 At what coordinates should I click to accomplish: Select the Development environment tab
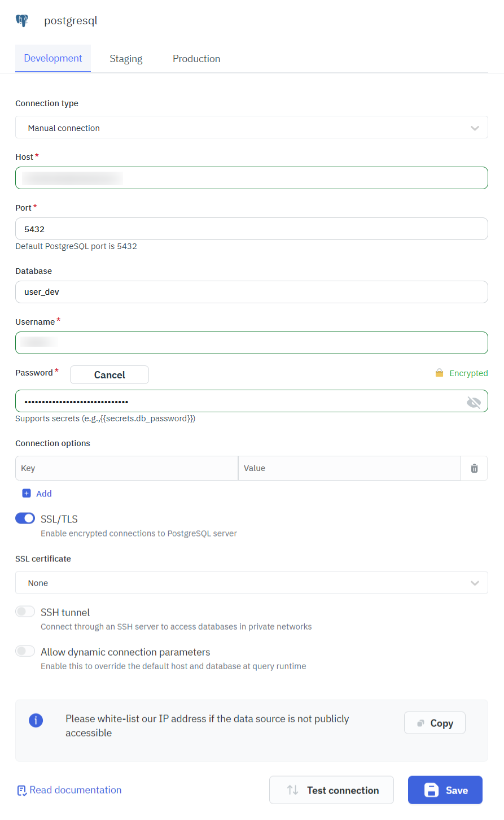click(53, 58)
